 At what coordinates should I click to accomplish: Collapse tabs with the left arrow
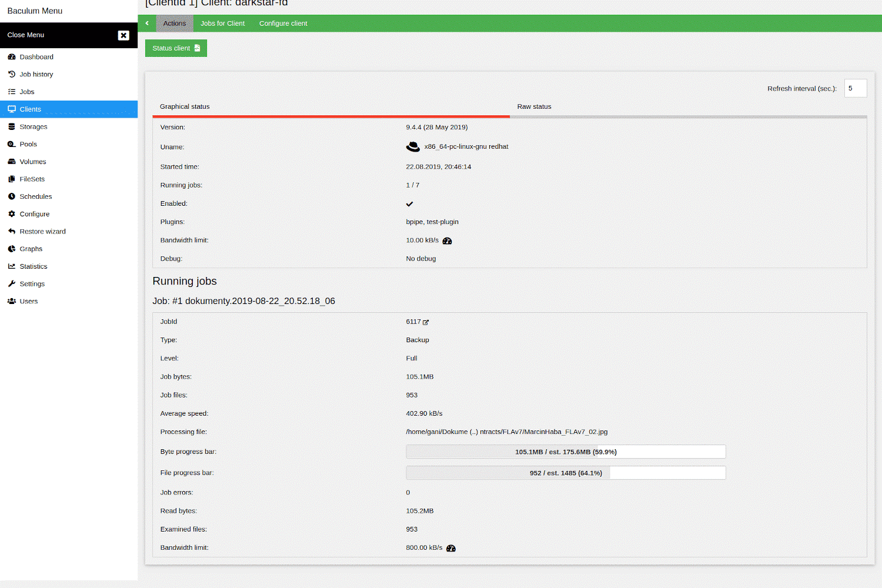[x=147, y=24]
